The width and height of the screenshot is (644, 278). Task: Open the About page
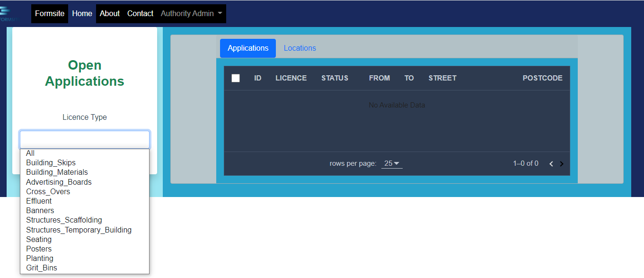[x=109, y=13]
